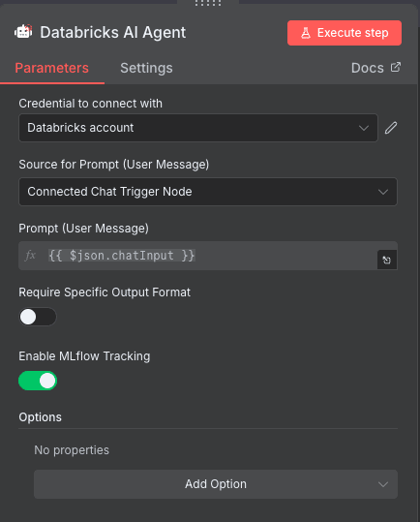The height and width of the screenshot is (522, 420).
Task: Click the 'Credential to connect with' label
Action: coord(90,104)
